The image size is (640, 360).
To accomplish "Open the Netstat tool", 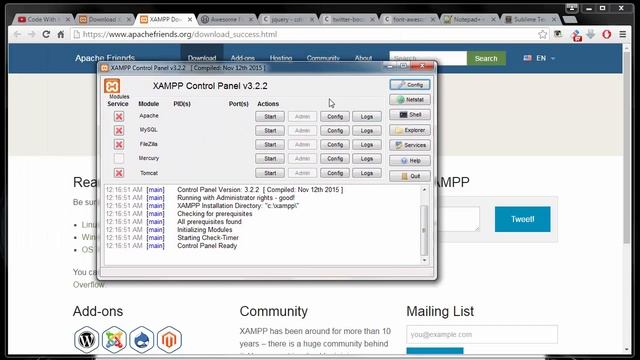I will (410, 100).
